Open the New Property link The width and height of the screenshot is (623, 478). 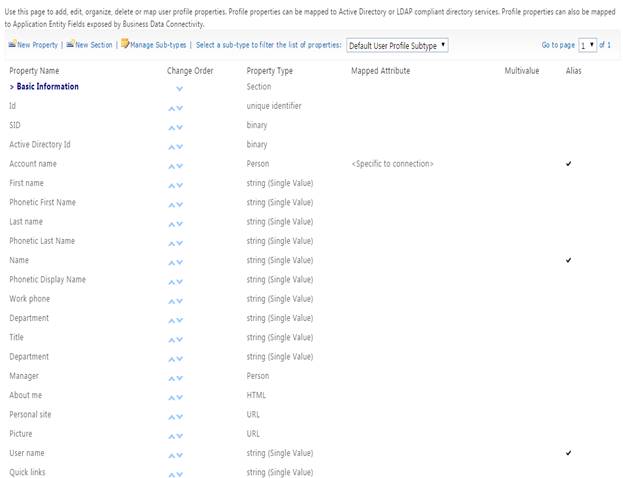pos(38,45)
